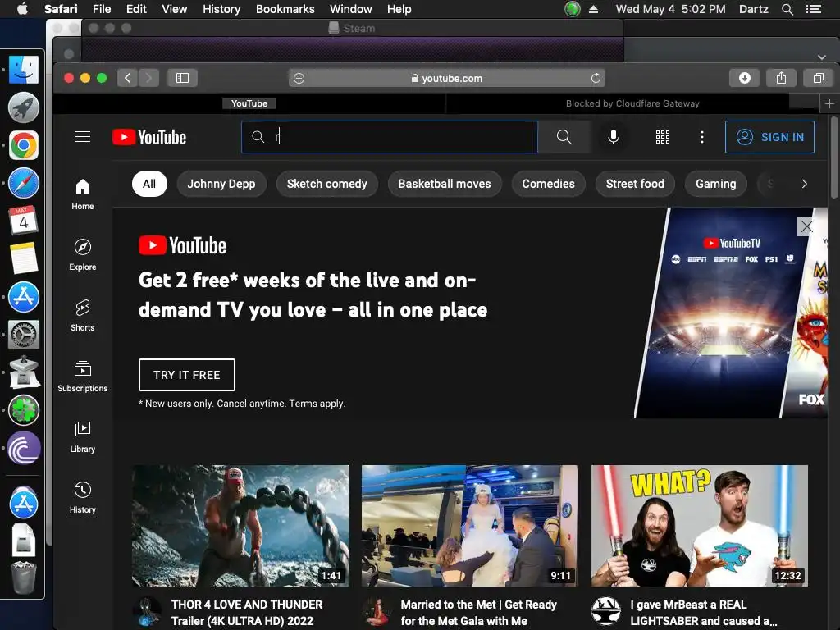Go to Home in the sidebar
This screenshot has height=630, width=840.
point(83,194)
